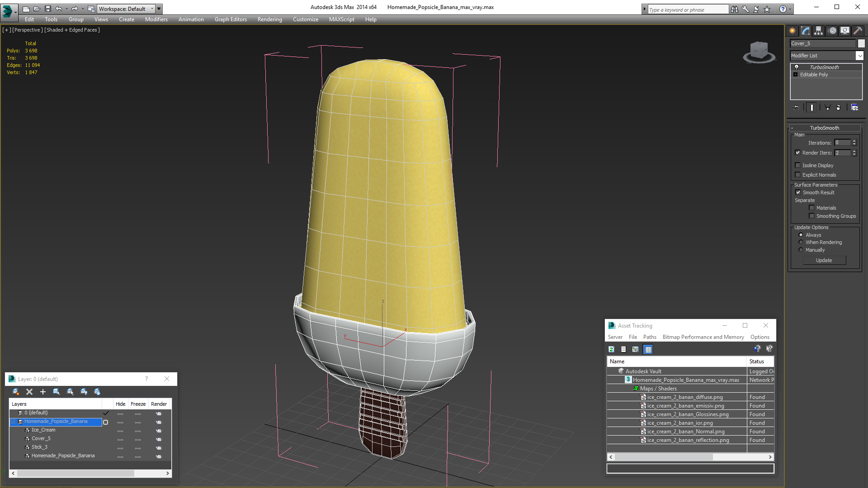Switch Asset Tracking to table view icon

[x=648, y=349]
